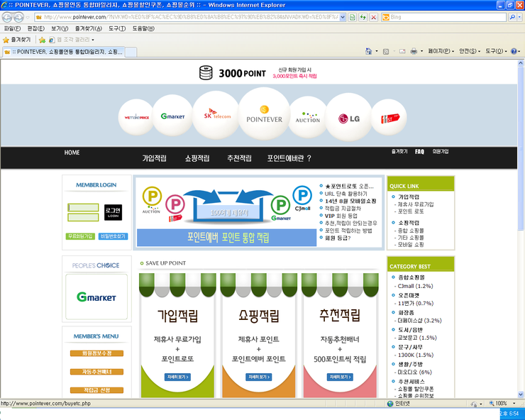This screenshot has height=420, width=525.
Task: Click the Add to Favorites bar icon
Action: (x=42, y=40)
